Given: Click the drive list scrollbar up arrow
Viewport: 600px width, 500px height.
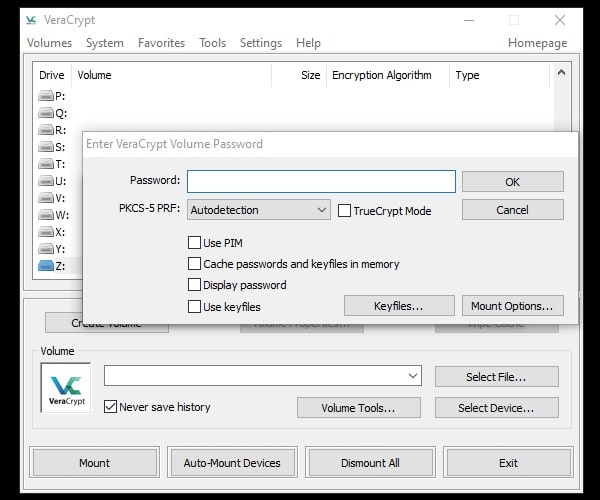Looking at the screenshot, I should 561,73.
